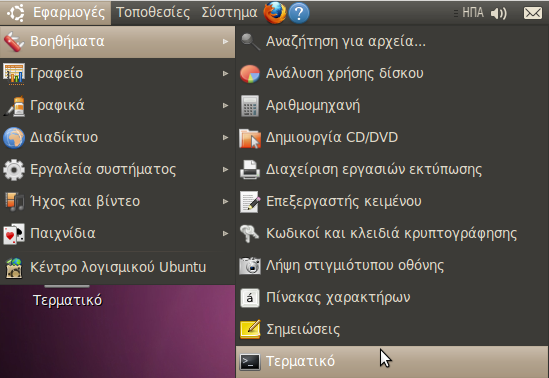Launch Δημιουργία CD/DVD
This screenshot has width=549, height=378.
(392, 138)
